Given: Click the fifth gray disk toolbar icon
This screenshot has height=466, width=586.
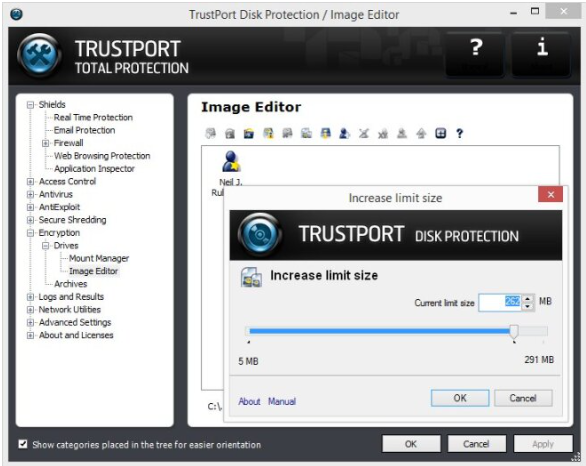Looking at the screenshot, I should [x=287, y=133].
